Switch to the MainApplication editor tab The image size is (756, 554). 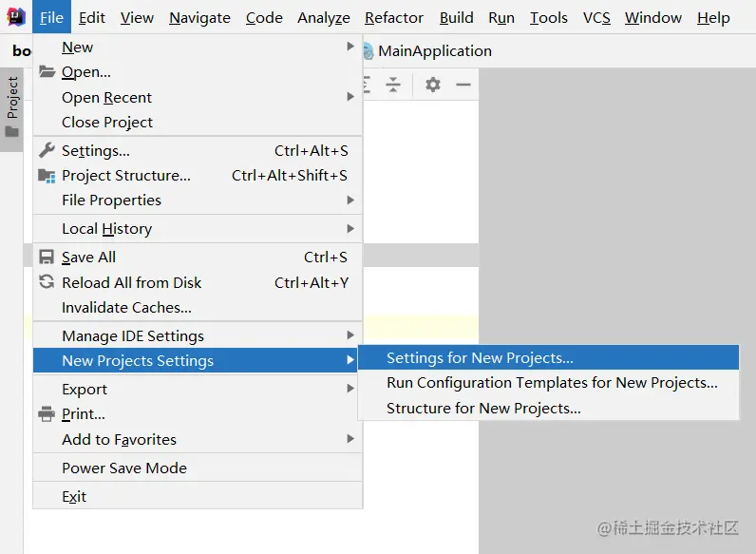pyautogui.click(x=434, y=51)
